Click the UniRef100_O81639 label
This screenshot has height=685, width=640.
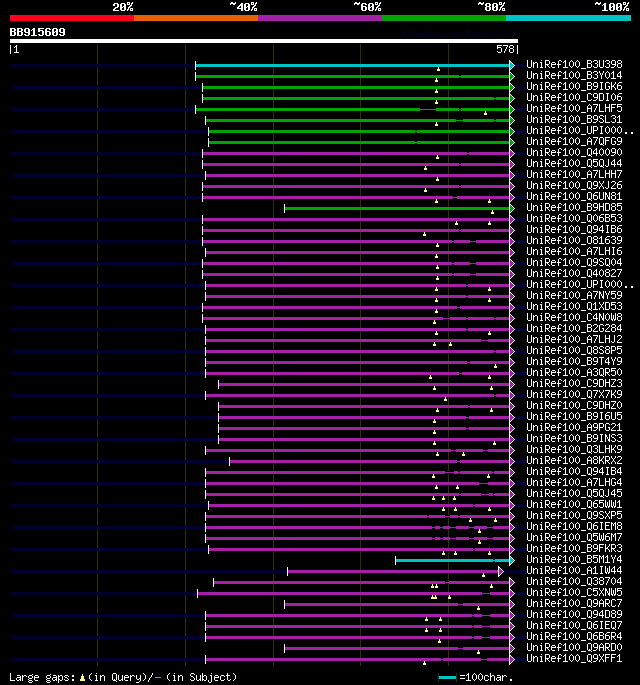tap(574, 240)
